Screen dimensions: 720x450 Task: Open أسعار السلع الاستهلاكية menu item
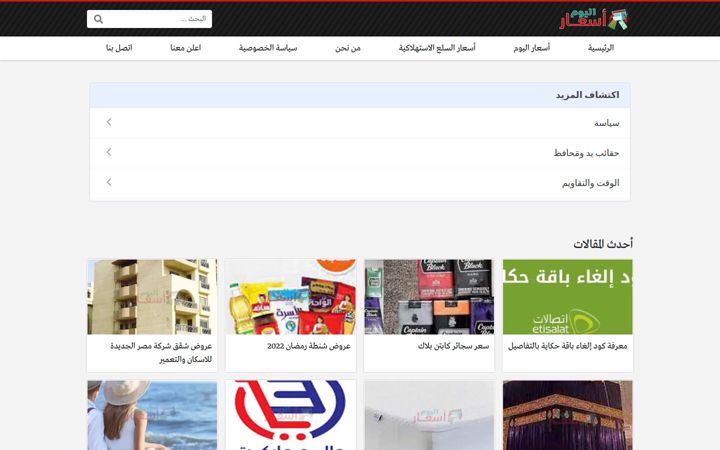[x=437, y=48]
